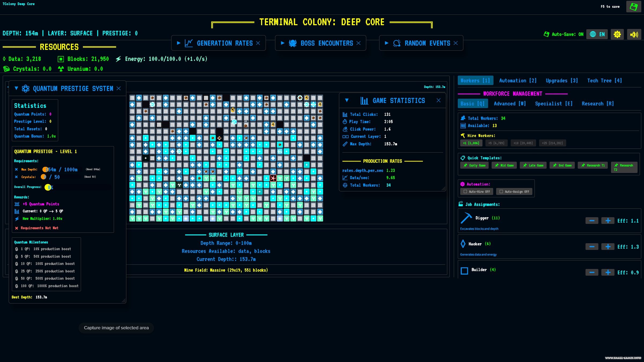644x362 pixels.
Task: Click the green floppy disk save icon
Action: [x=634, y=7]
